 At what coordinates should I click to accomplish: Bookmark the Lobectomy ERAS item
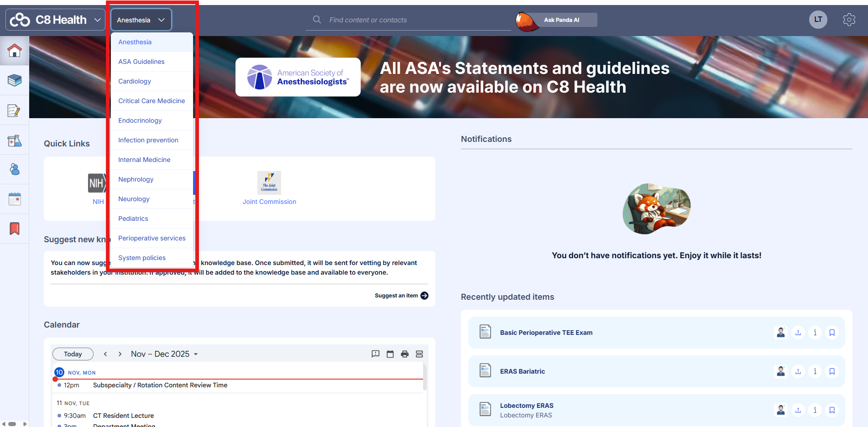pos(831,410)
